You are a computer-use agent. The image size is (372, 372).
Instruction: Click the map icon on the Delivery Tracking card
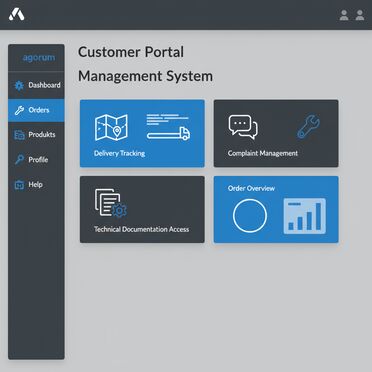(x=111, y=128)
